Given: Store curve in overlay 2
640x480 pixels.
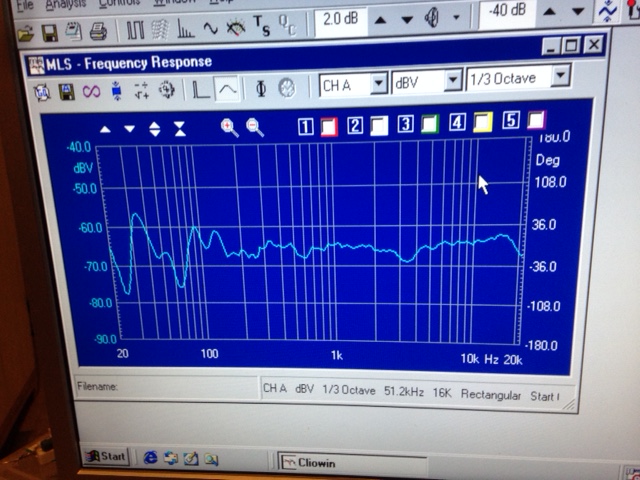Looking at the screenshot, I should tap(355, 125).
